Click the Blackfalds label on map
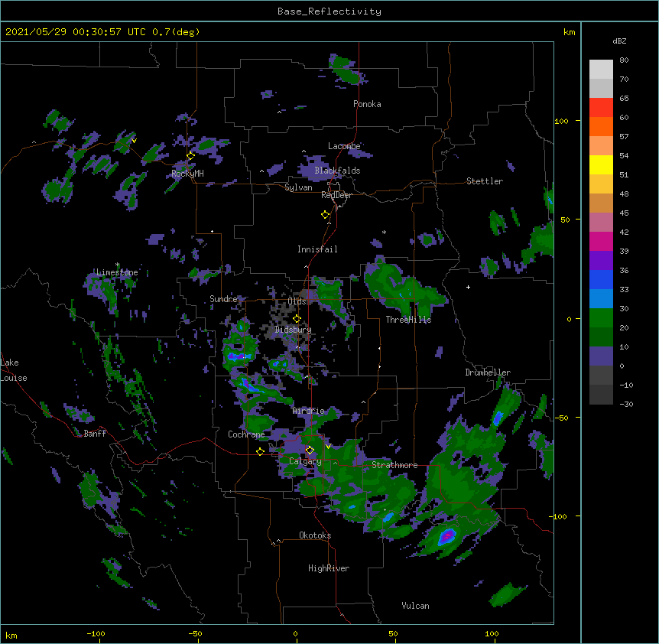The width and height of the screenshot is (659, 644). tap(337, 171)
